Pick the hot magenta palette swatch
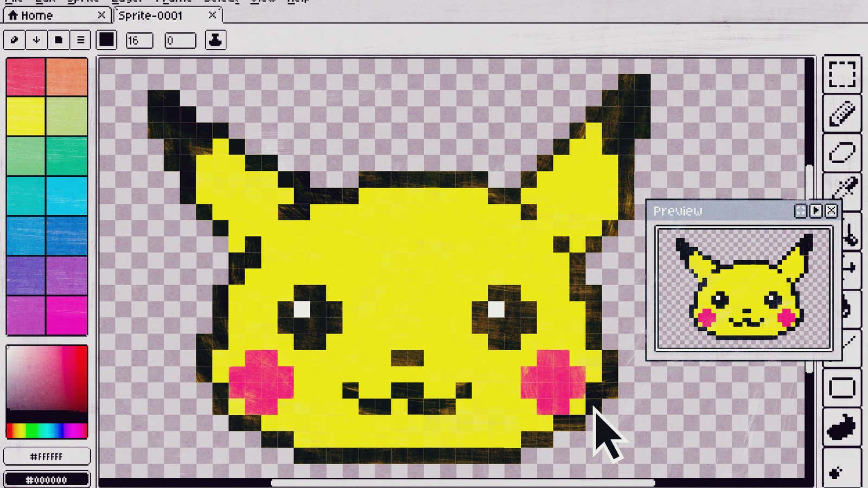 click(x=67, y=316)
